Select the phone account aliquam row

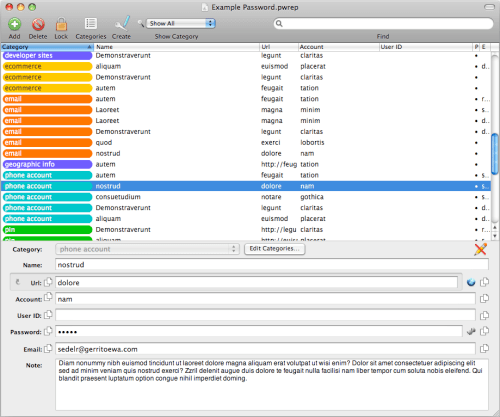pyautogui.click(x=246, y=219)
